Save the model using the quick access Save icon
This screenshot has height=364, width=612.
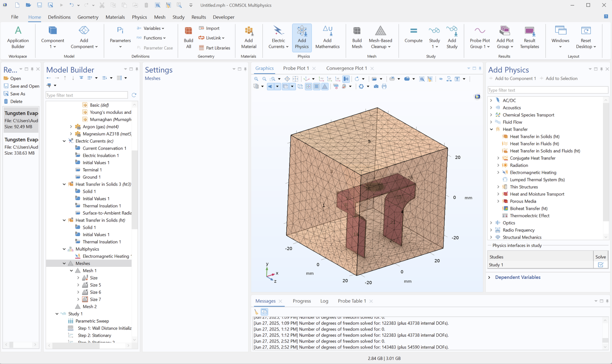39,5
